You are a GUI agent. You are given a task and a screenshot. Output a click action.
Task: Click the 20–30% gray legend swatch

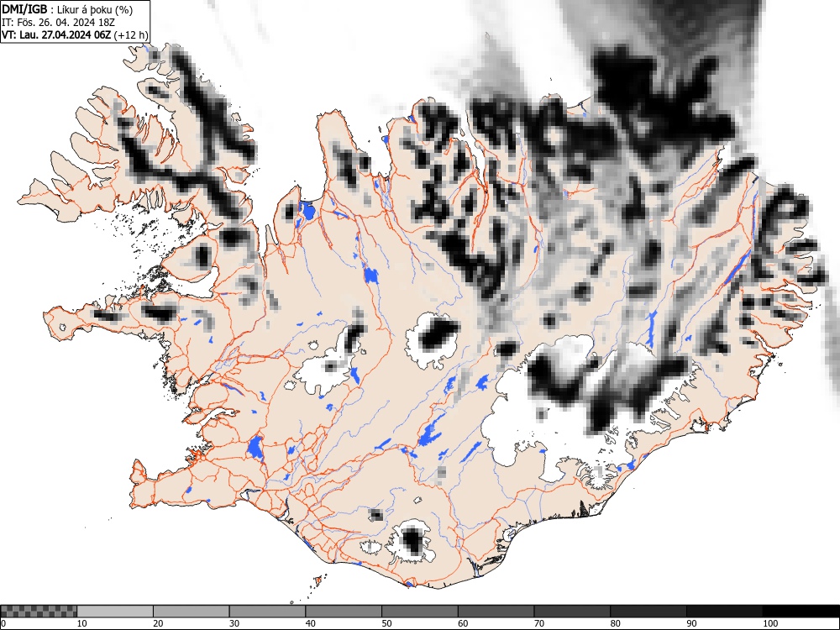tap(192, 612)
